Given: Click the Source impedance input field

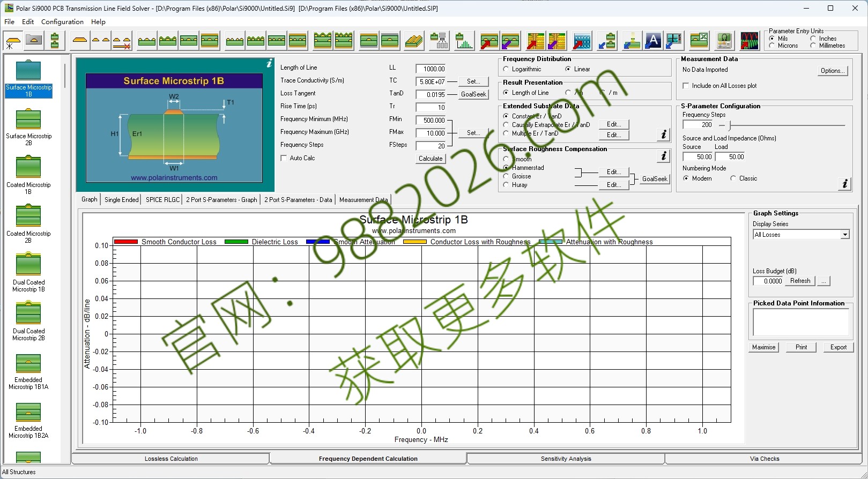Looking at the screenshot, I should click(x=698, y=157).
